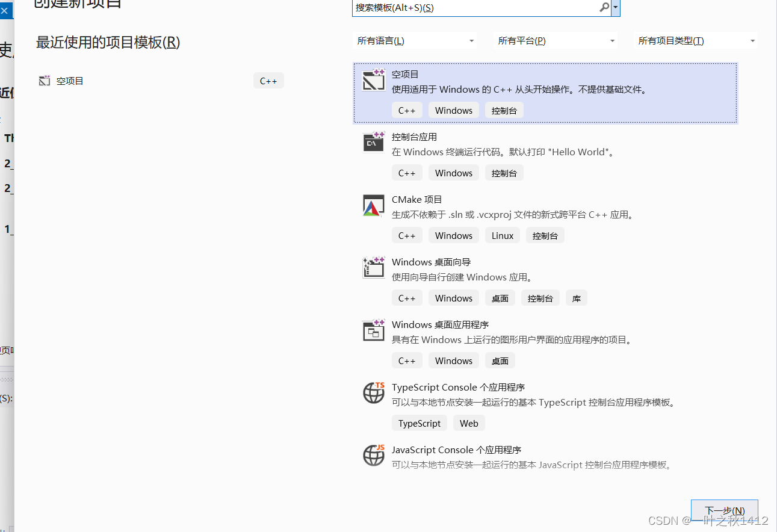Select JavaScript Console 个应用程序 title

(456, 450)
